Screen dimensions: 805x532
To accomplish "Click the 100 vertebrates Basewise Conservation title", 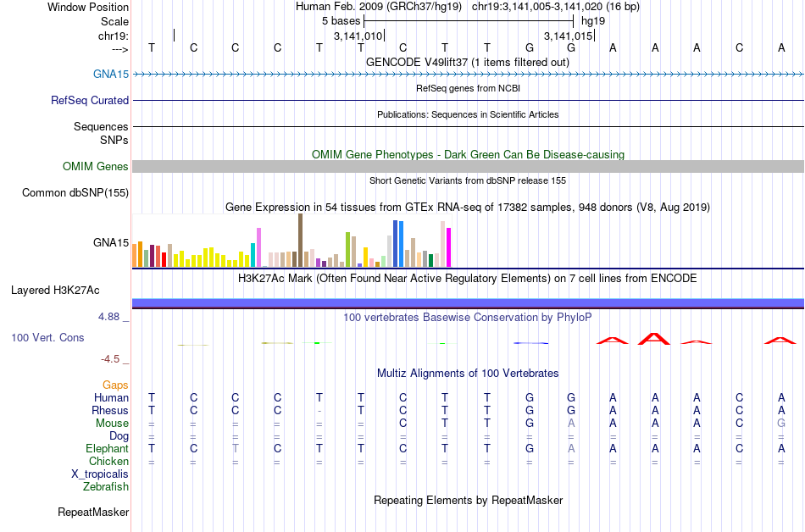I will click(x=468, y=318).
